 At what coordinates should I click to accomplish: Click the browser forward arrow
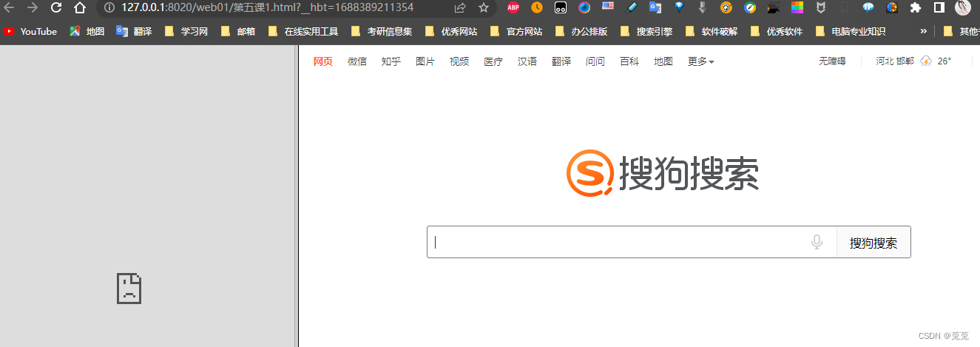pyautogui.click(x=32, y=7)
